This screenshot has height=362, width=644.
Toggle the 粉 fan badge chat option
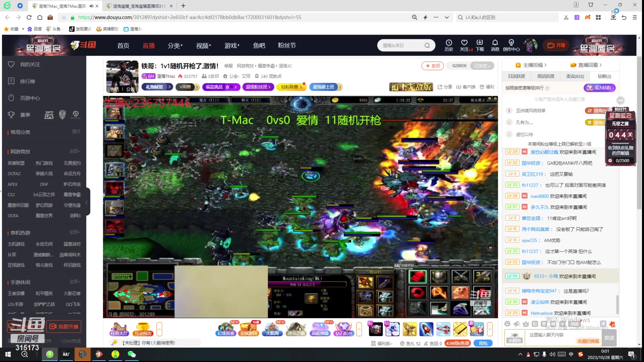click(x=535, y=324)
